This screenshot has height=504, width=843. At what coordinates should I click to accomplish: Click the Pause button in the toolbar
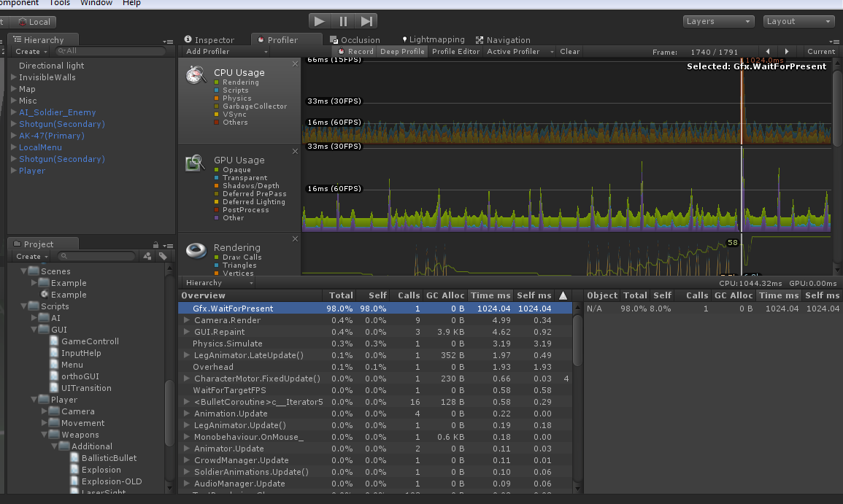[x=343, y=21]
